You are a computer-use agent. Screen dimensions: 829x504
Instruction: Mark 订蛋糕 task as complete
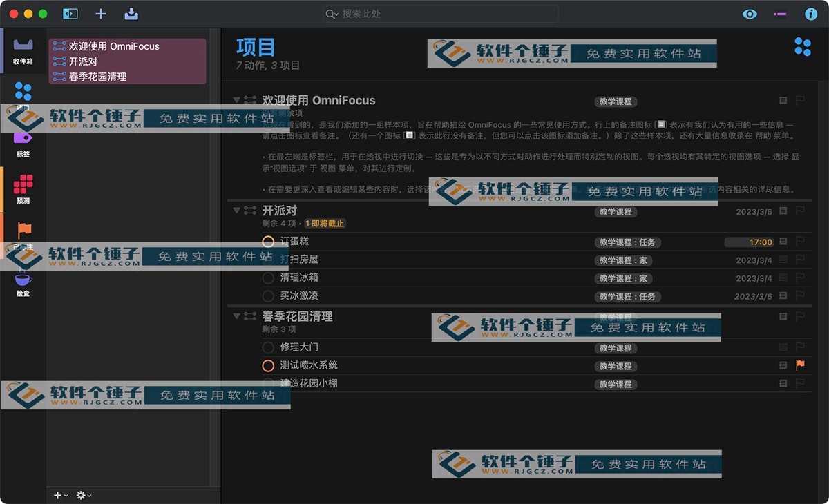[269, 242]
